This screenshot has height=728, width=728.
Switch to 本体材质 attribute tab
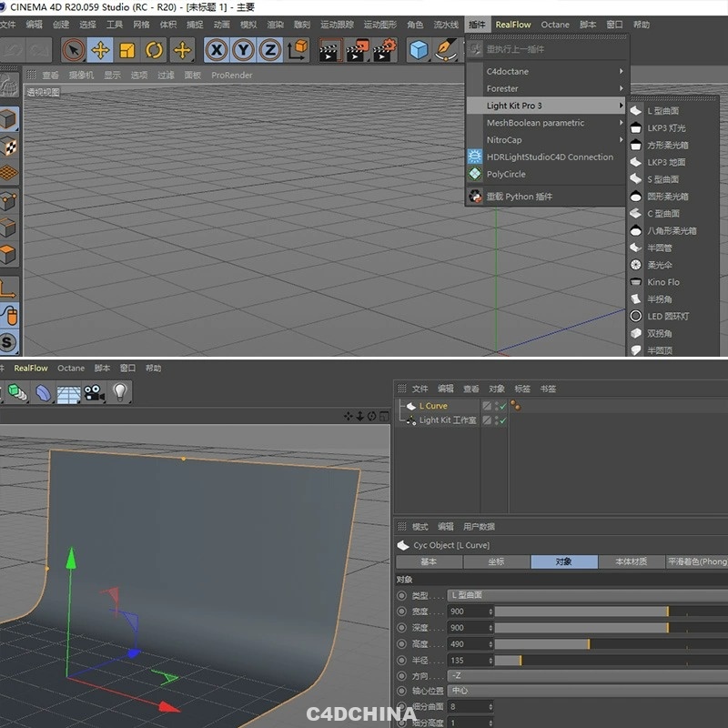point(632,561)
